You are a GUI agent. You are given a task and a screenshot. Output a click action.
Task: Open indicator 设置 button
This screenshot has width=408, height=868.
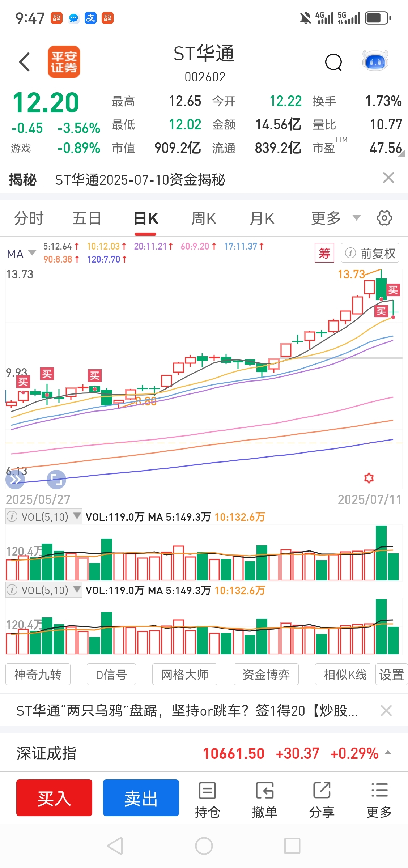coord(392,675)
